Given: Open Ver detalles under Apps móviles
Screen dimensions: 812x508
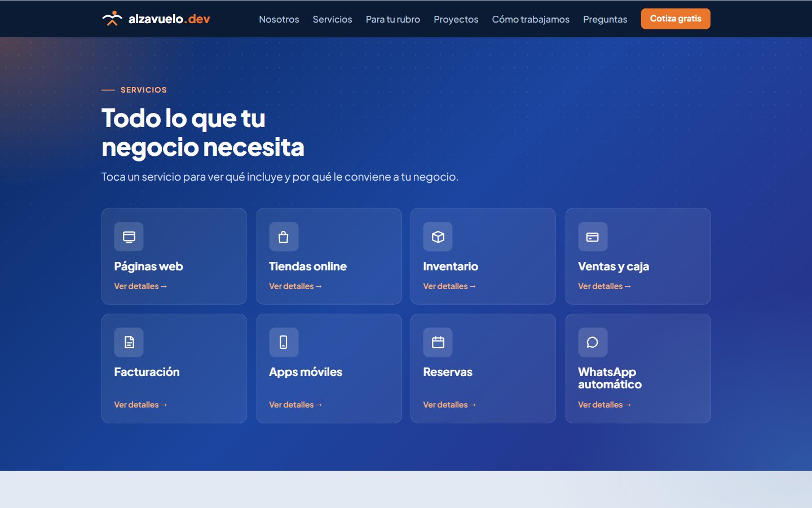Looking at the screenshot, I should (x=295, y=405).
